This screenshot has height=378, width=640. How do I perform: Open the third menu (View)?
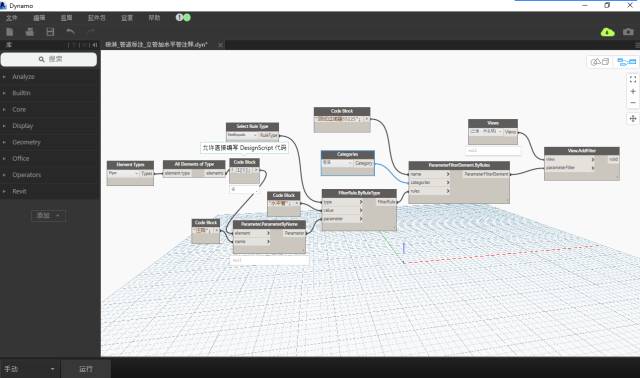[66, 18]
